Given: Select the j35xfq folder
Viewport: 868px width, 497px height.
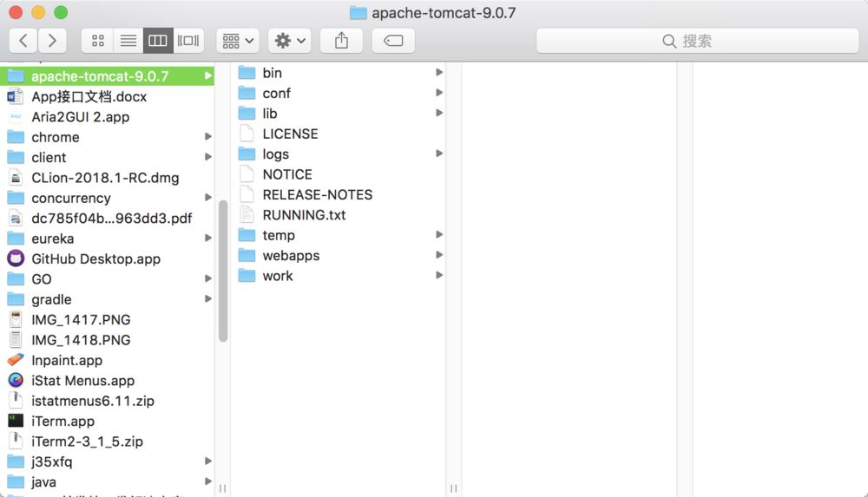Looking at the screenshot, I should (108, 461).
